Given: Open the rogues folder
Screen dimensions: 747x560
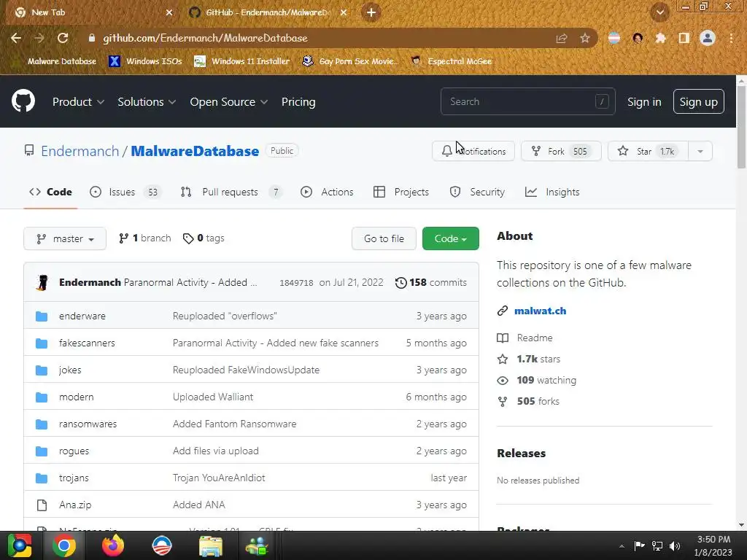Looking at the screenshot, I should pyautogui.click(x=74, y=451).
